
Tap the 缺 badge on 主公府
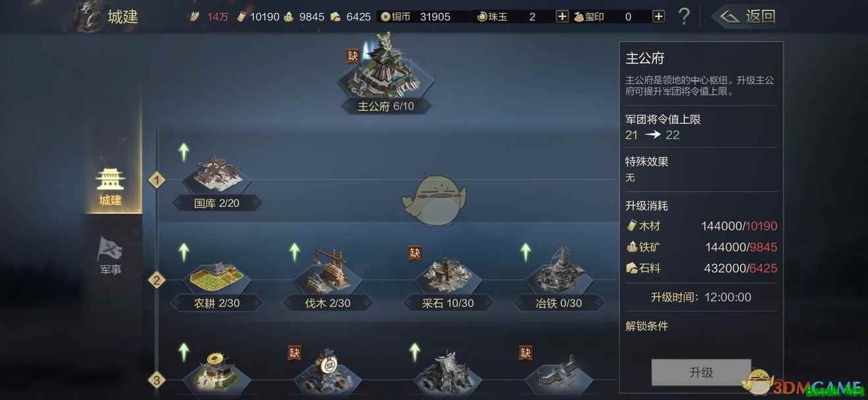pos(353,56)
